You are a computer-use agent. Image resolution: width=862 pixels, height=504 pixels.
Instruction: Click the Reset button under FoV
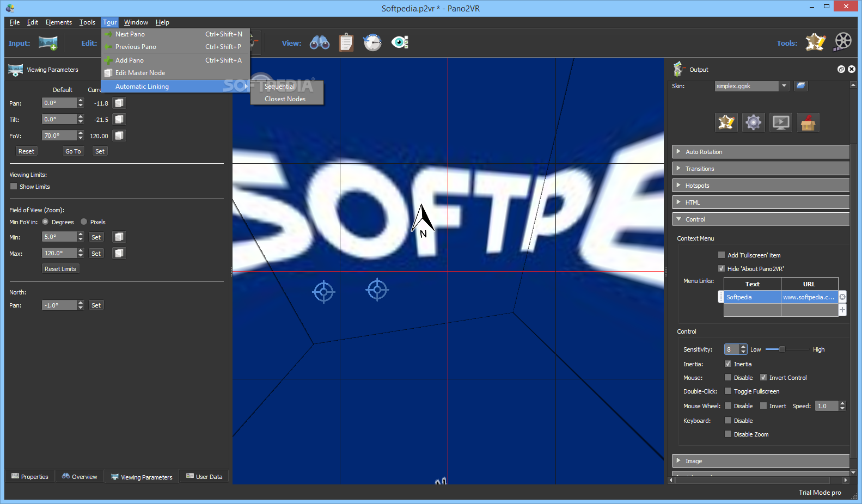[26, 151]
